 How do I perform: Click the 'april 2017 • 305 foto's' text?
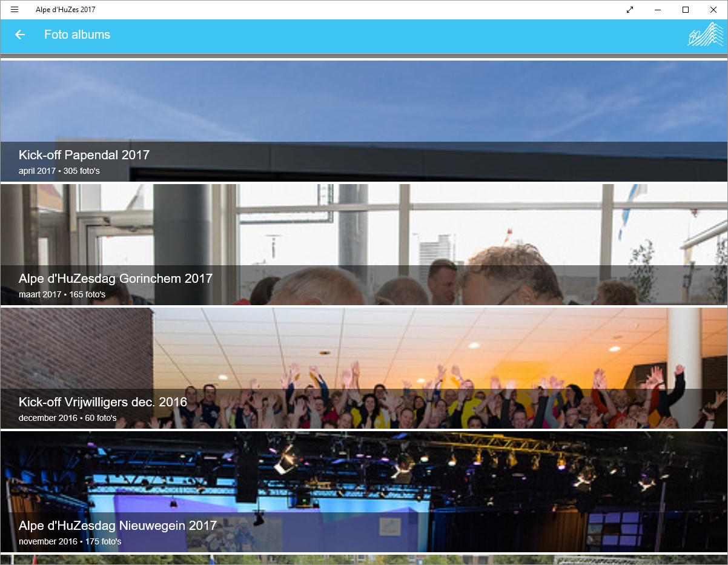(x=59, y=171)
